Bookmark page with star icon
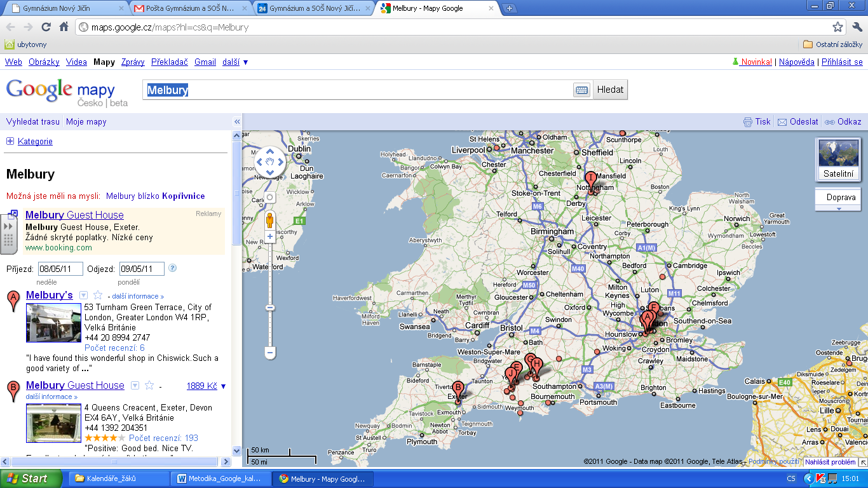The height and width of the screenshot is (488, 868). [837, 27]
